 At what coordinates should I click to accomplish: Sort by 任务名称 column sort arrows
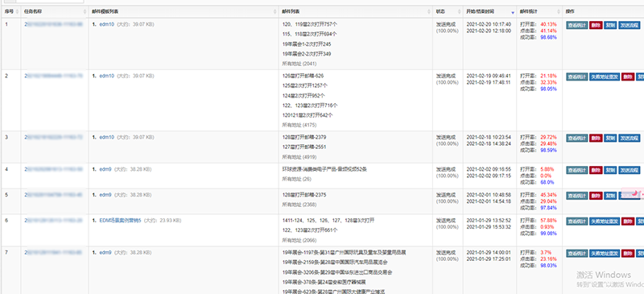click(85, 11)
